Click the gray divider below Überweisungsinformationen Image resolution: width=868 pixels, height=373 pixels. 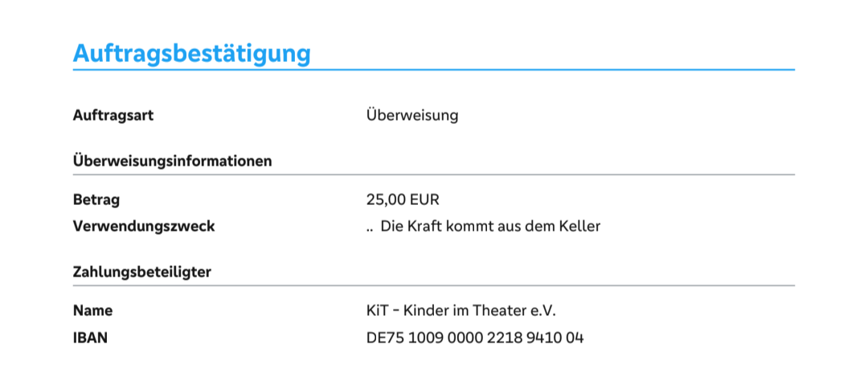[434, 174]
